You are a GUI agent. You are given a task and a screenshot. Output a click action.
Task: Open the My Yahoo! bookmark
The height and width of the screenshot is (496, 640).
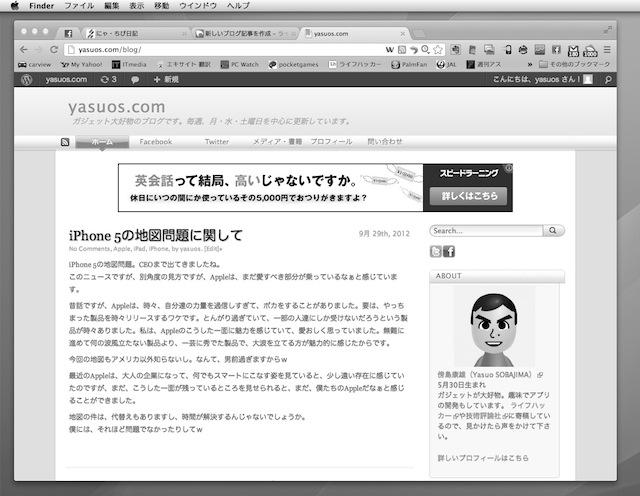82,65
